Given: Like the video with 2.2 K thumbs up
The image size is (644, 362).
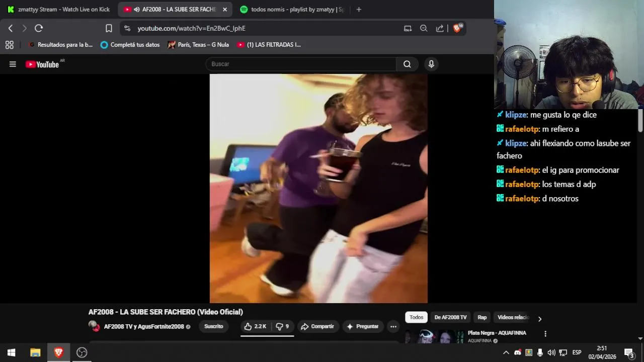Looking at the screenshot, I should tap(255, 326).
